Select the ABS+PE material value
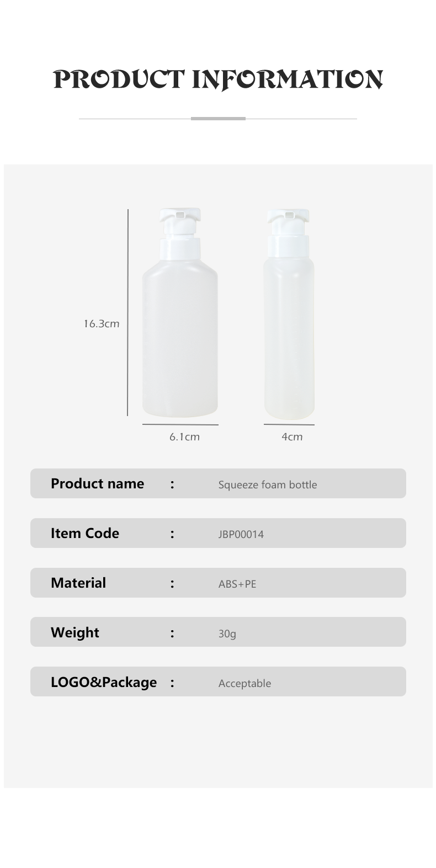Screen dimensions: 436x868 point(237,584)
